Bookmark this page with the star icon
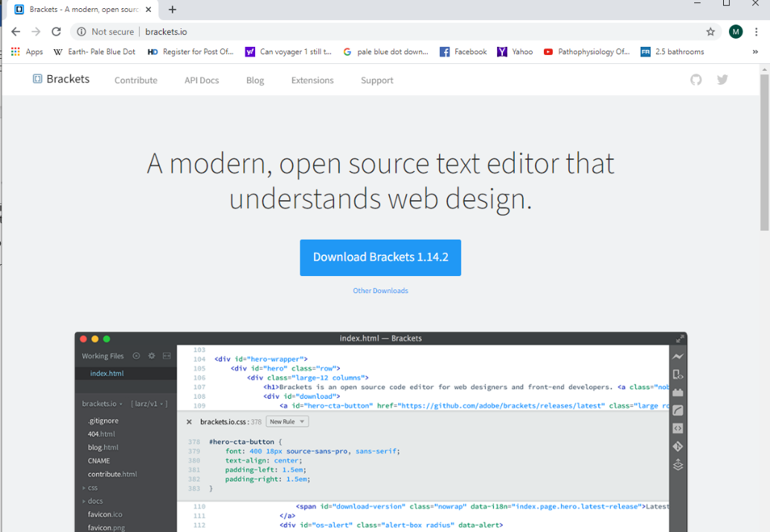 (x=710, y=31)
